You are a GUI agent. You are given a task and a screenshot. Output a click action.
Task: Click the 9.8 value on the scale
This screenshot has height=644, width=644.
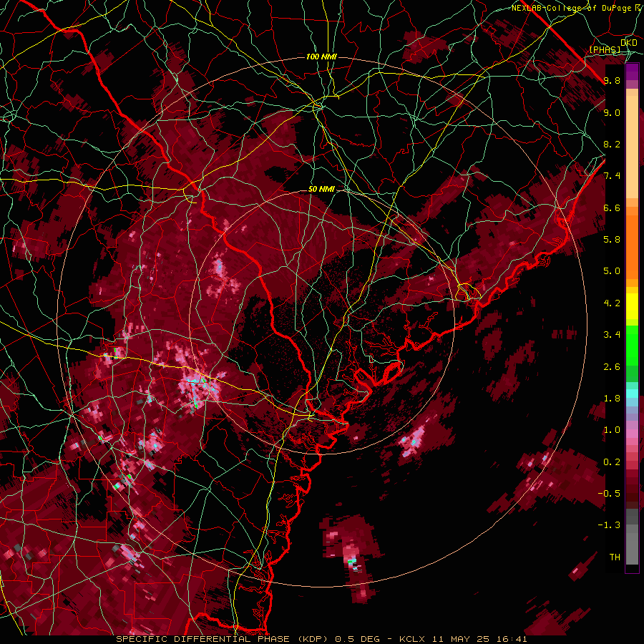point(612,81)
